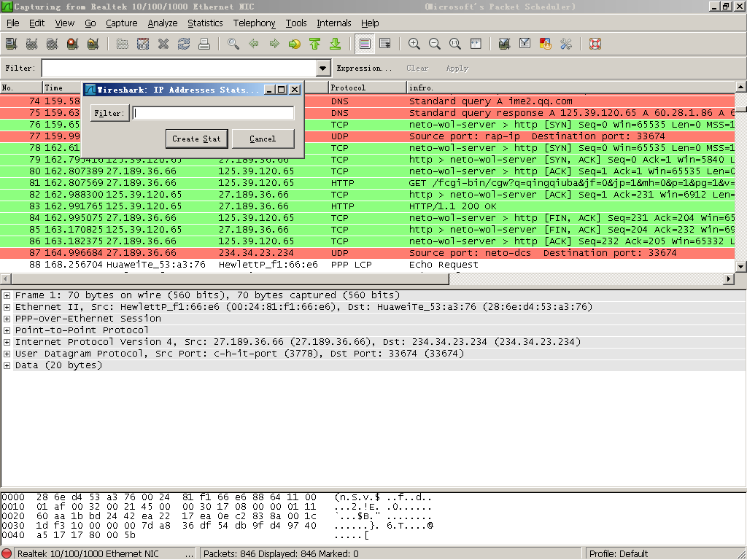The height and width of the screenshot is (560, 747).
Task: Go forward in packet history
Action: pos(274,44)
